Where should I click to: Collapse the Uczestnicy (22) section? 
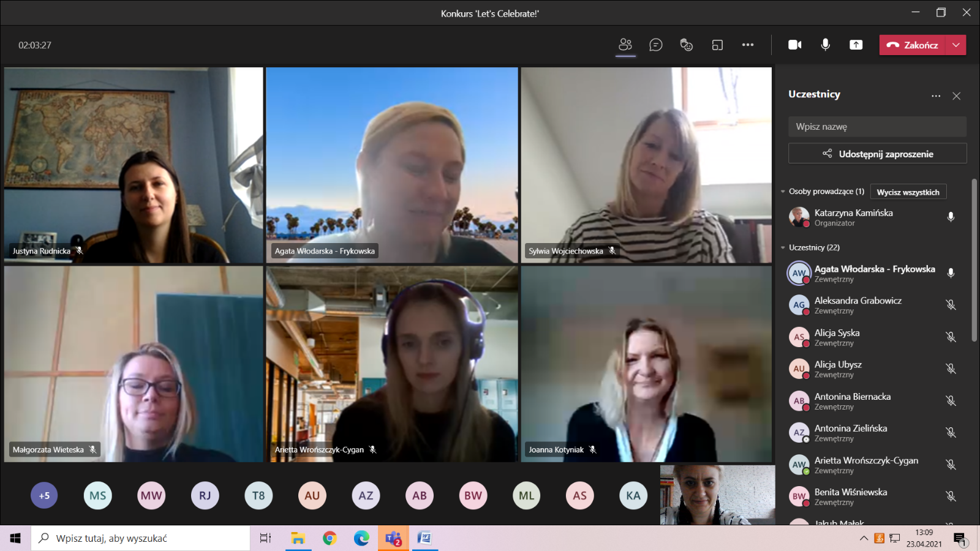point(783,248)
